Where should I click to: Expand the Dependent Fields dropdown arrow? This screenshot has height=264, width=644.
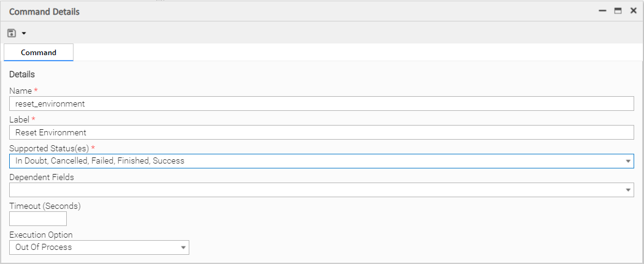click(628, 190)
